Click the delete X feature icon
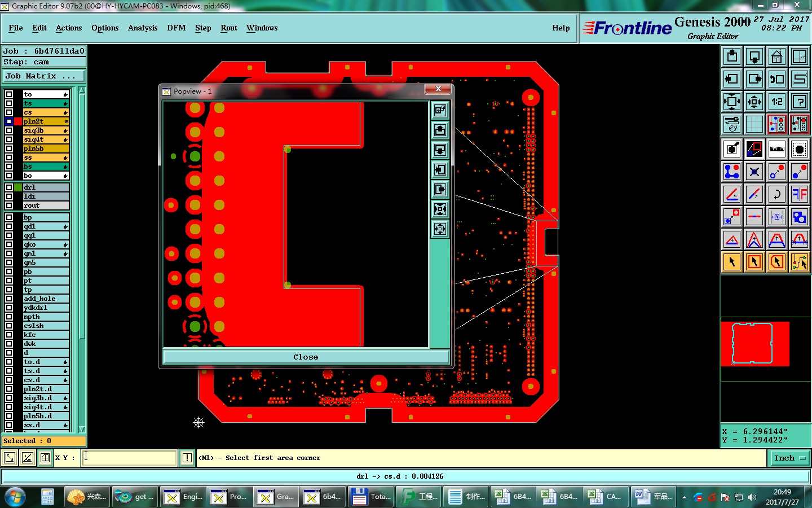The width and height of the screenshot is (812, 508). point(754,172)
